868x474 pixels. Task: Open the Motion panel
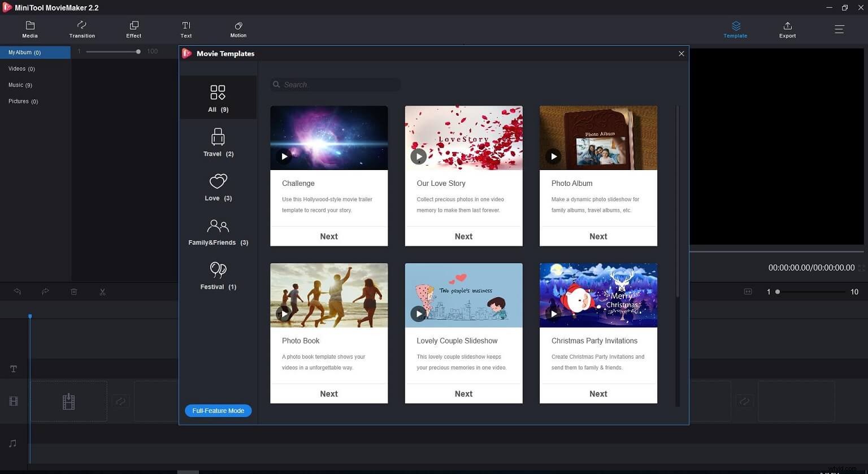tap(238, 29)
